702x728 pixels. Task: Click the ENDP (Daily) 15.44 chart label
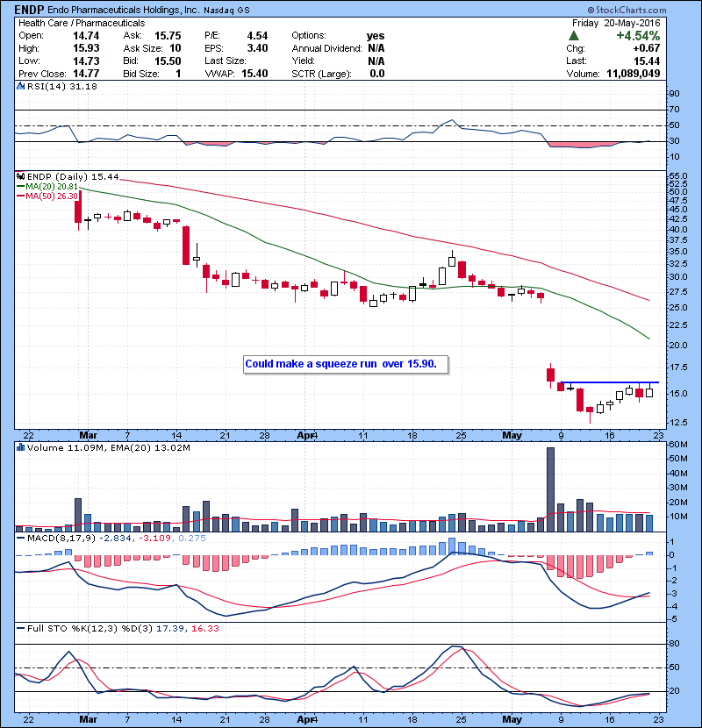73,176
